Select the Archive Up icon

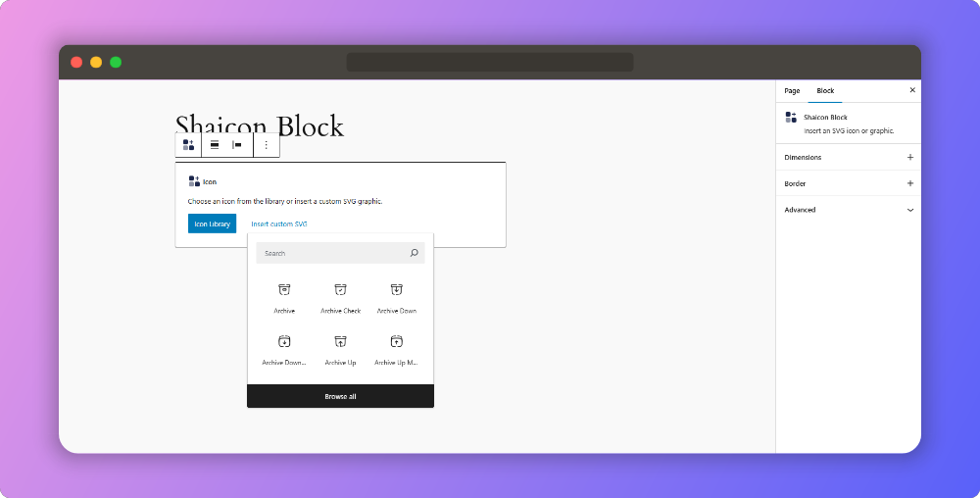(341, 350)
